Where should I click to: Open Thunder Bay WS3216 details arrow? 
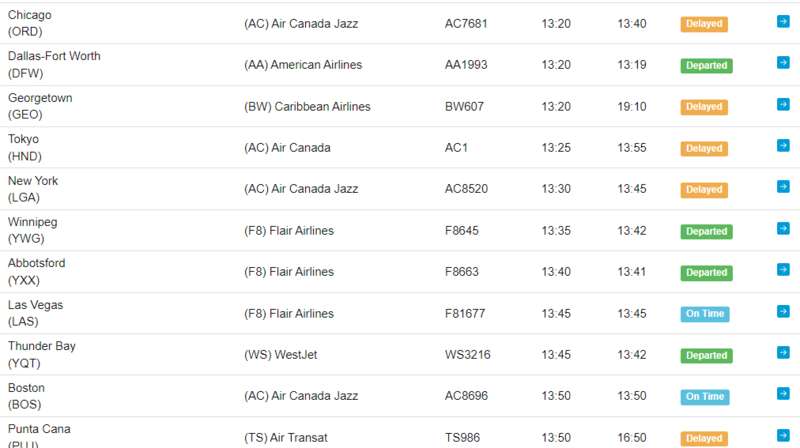click(783, 353)
